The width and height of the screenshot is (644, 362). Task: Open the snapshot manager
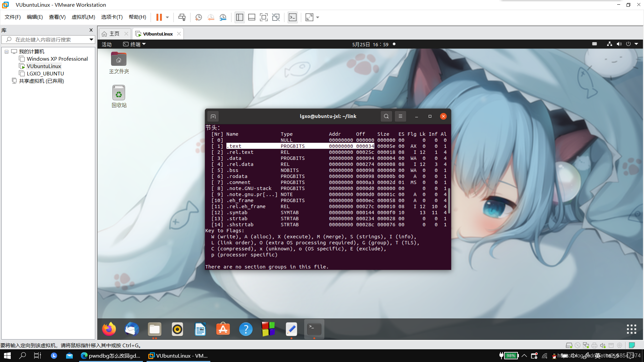223,17
